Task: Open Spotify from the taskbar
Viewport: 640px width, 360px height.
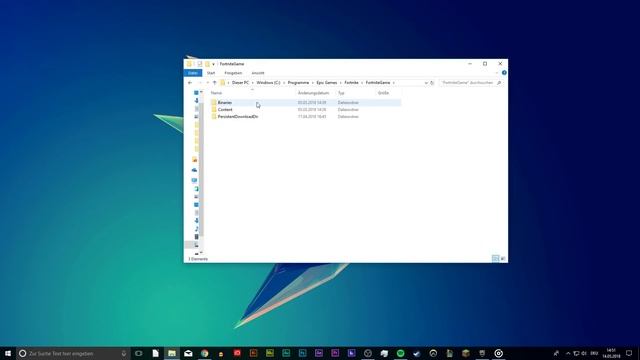Action: (x=400, y=353)
